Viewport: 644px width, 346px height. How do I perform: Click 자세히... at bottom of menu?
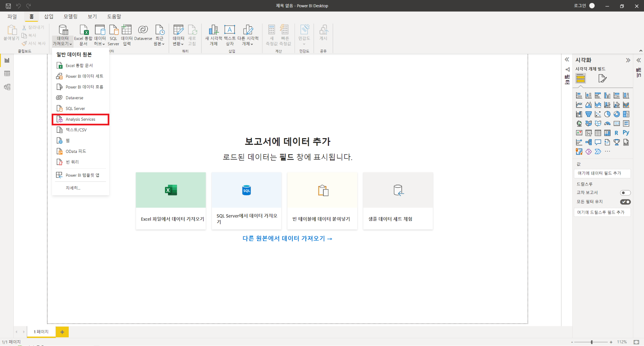[x=73, y=188]
